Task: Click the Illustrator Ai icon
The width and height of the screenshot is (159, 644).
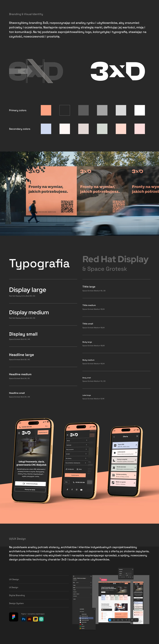Action: click(x=30, y=619)
